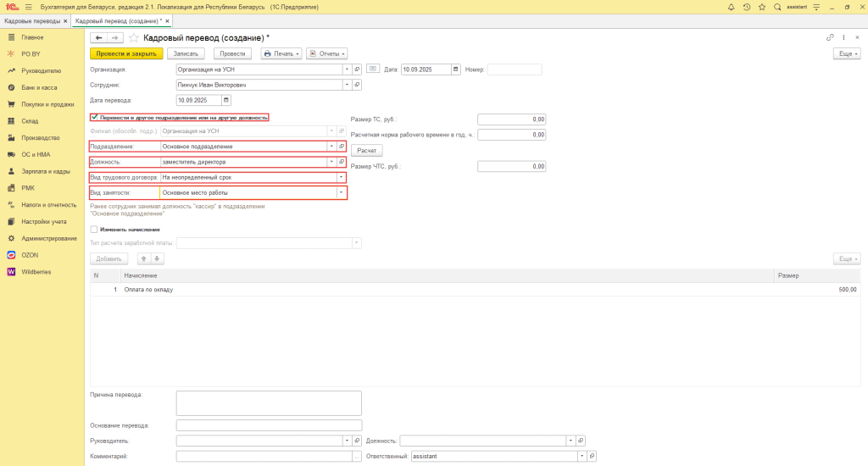Open bottom Должность record open icon

[x=581, y=441]
